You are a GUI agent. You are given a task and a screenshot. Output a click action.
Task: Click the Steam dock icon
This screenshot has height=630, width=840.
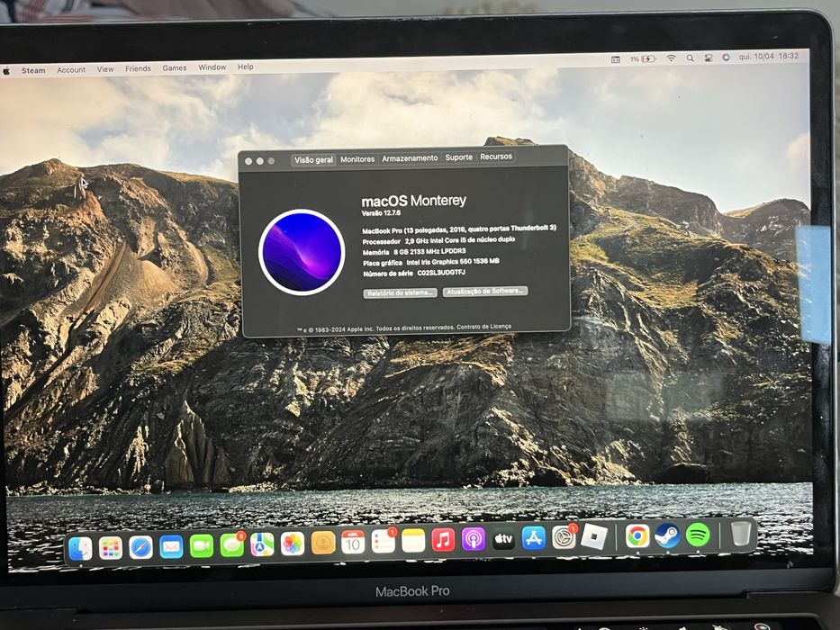667,535
